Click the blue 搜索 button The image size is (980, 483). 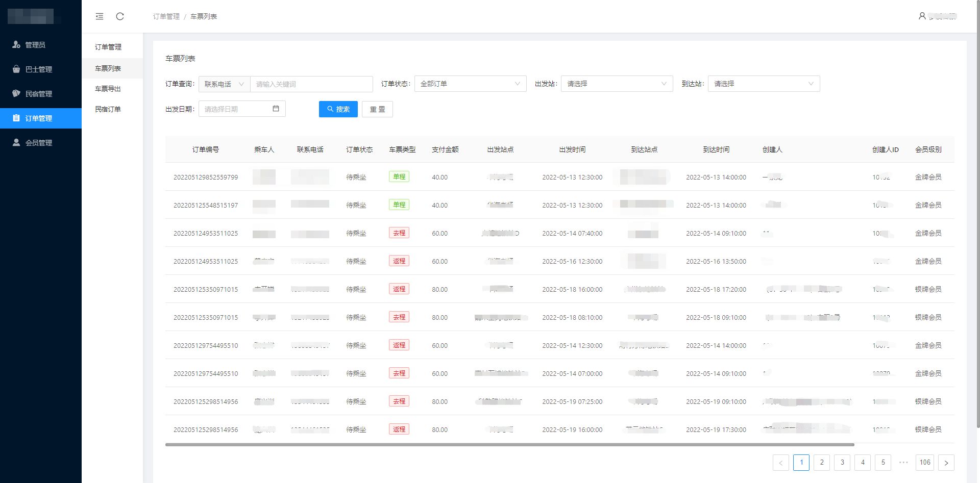point(338,109)
